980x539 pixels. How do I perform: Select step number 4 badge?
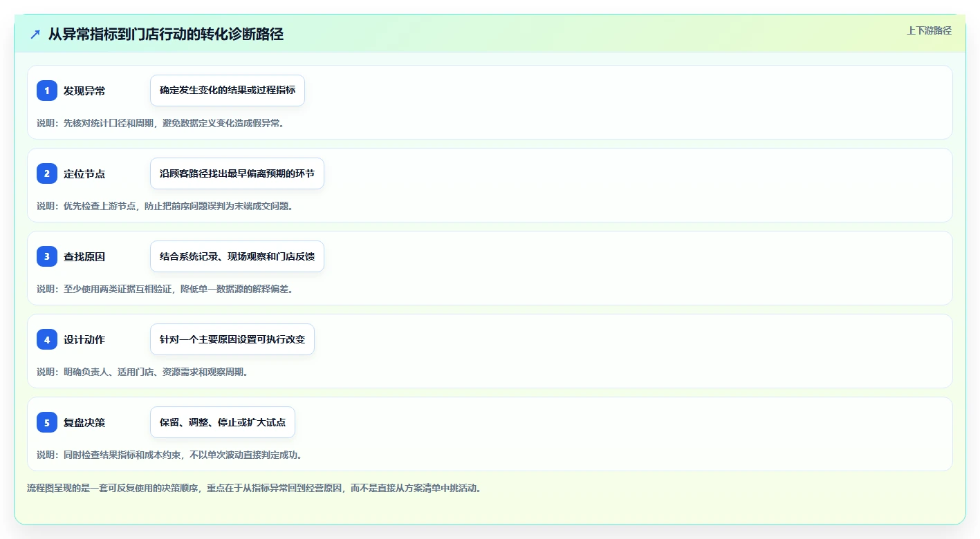click(47, 339)
